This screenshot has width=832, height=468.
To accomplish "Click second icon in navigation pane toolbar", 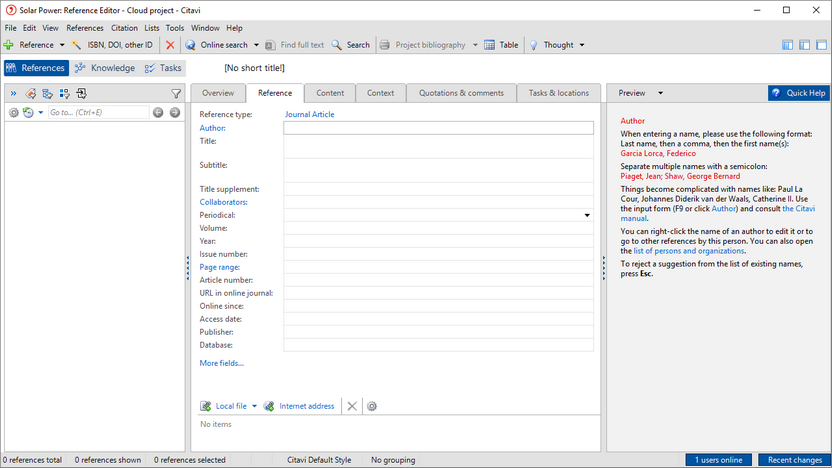I will [31, 94].
